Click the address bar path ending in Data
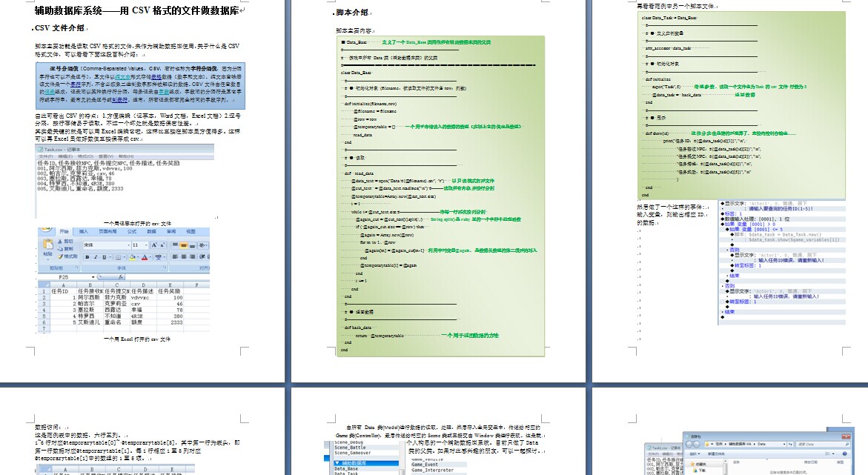The height and width of the screenshot is (475, 868). coord(745,444)
